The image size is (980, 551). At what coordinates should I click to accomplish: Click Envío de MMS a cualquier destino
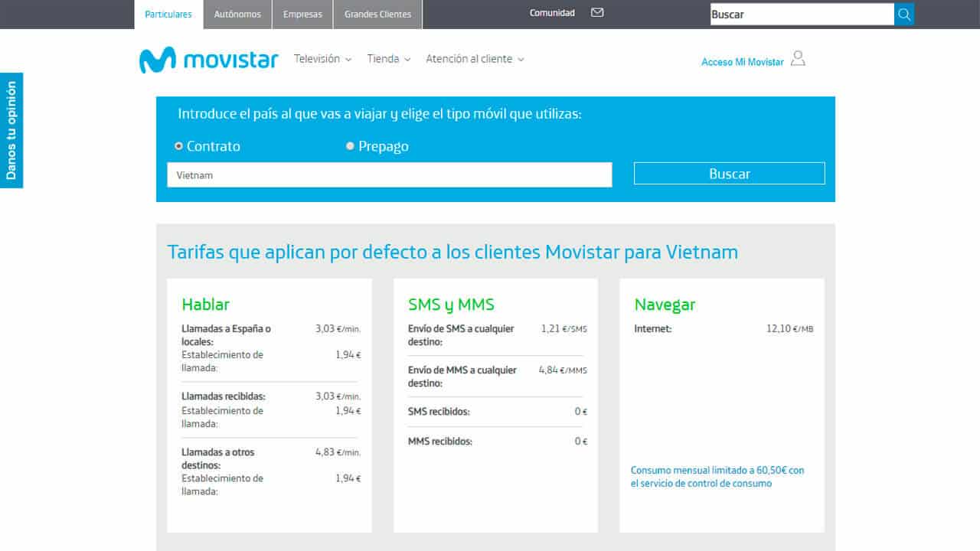click(462, 377)
